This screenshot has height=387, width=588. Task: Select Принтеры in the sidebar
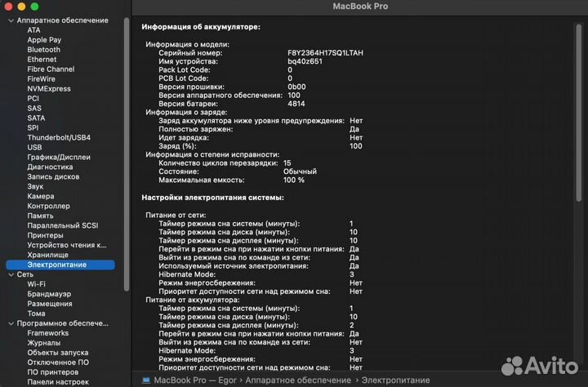click(45, 235)
